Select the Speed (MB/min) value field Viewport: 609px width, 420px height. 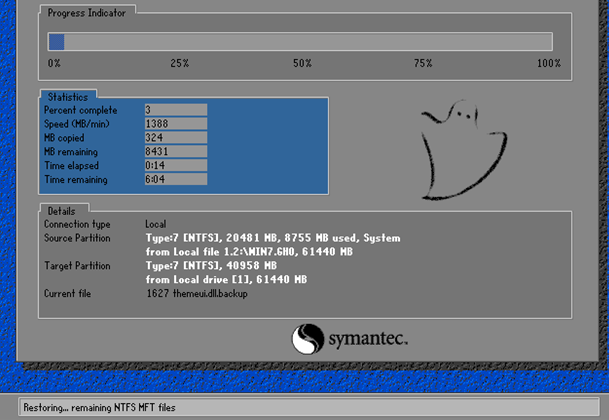click(x=175, y=124)
